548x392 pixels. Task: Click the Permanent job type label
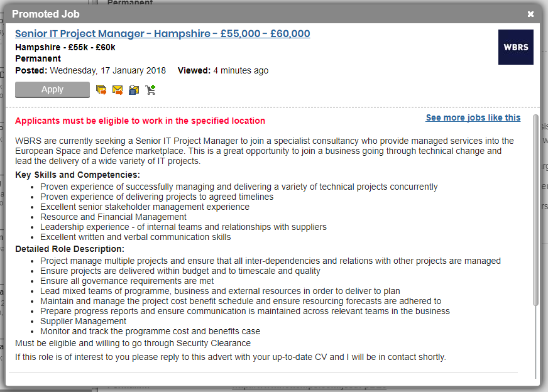click(38, 58)
